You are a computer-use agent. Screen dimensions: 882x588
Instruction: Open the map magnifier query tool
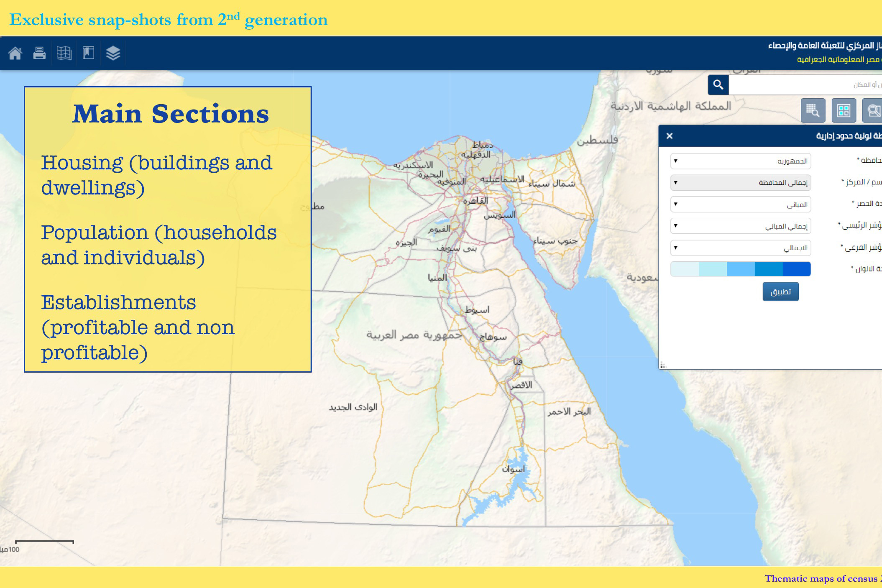873,110
